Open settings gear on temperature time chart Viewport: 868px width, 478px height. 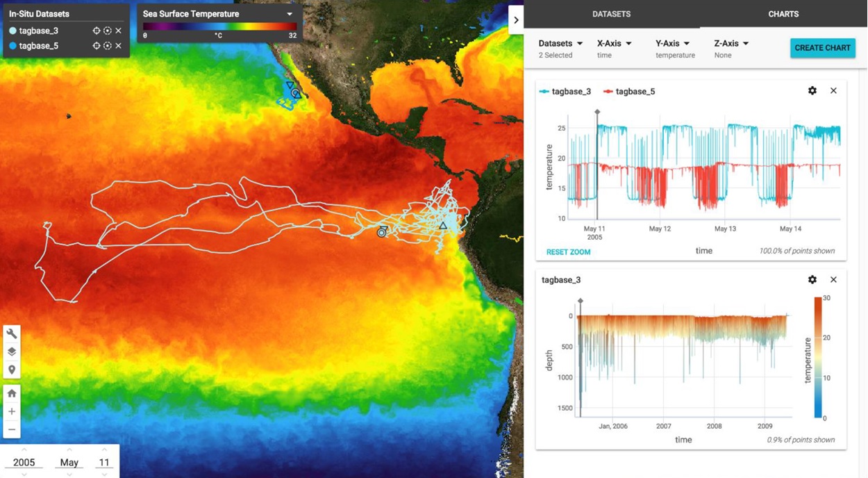click(812, 90)
